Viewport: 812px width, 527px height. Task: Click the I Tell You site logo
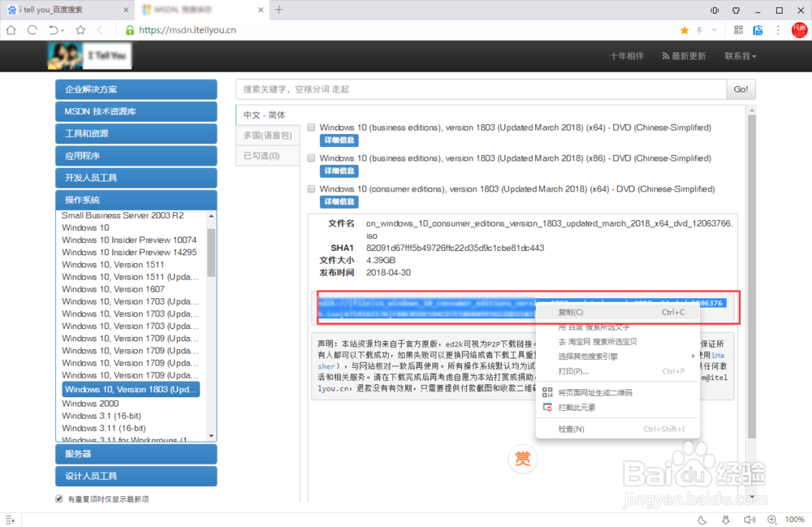[89, 56]
